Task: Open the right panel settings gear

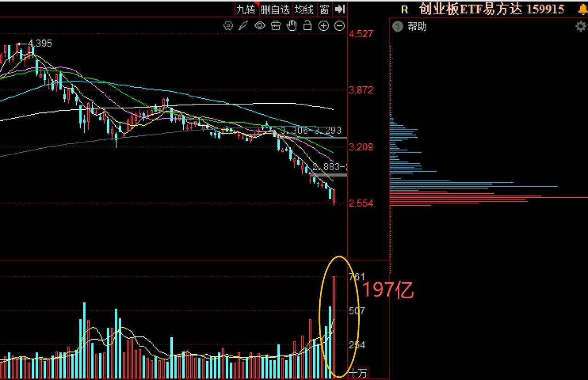Action: coord(581,27)
